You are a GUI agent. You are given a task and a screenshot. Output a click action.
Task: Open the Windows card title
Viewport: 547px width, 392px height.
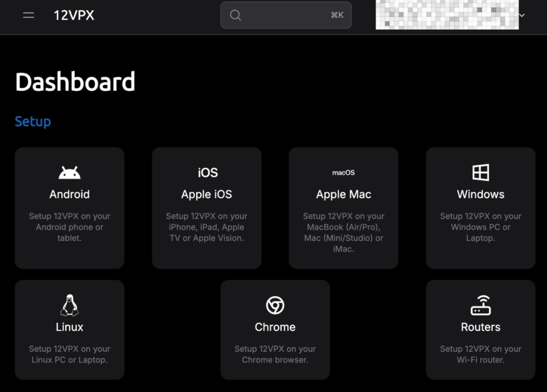point(481,194)
